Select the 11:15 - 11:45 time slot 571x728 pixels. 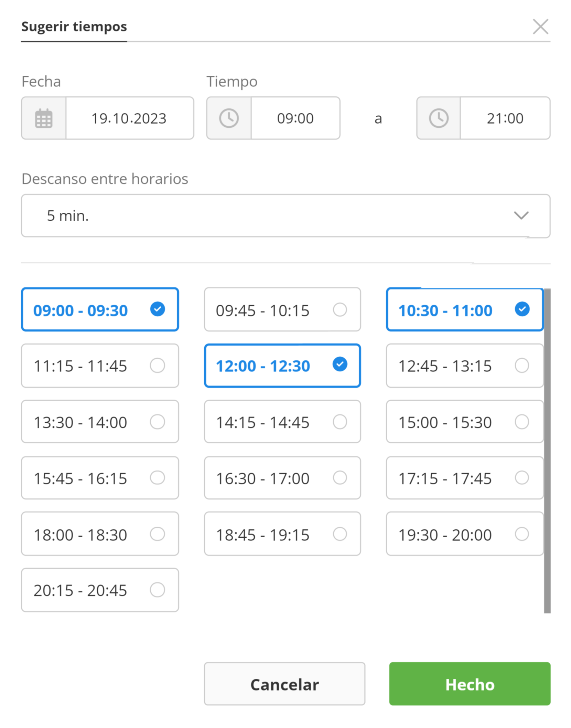tap(100, 366)
